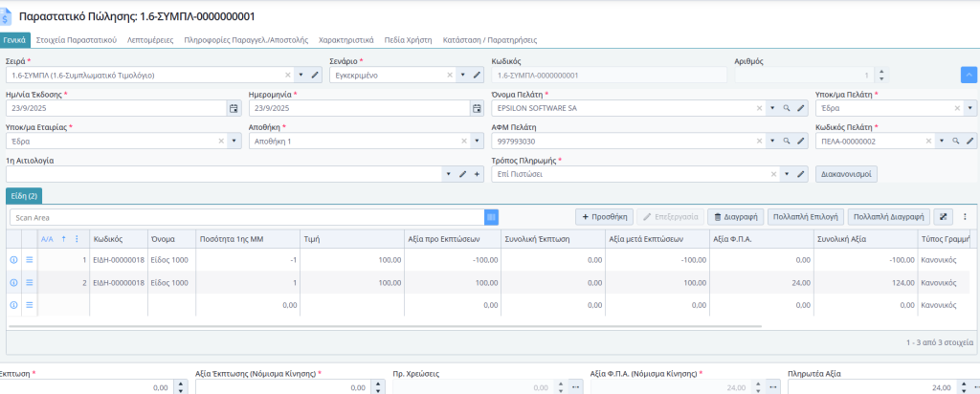Search customer via Όνομα Πελάτη magnifier icon
Image resolution: width=980 pixels, height=394 pixels.
click(x=787, y=108)
